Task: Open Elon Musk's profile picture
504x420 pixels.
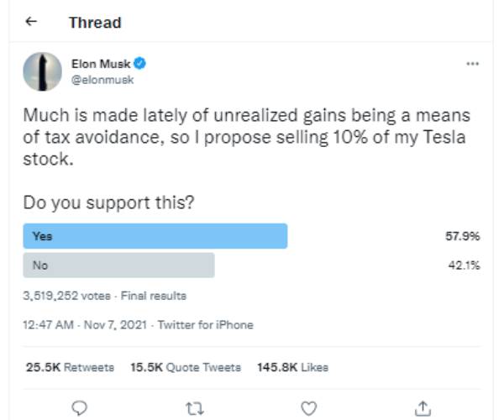Action: pyautogui.click(x=41, y=71)
